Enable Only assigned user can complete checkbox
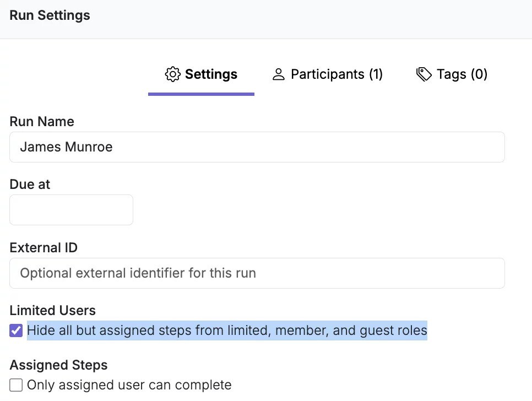 click(16, 384)
